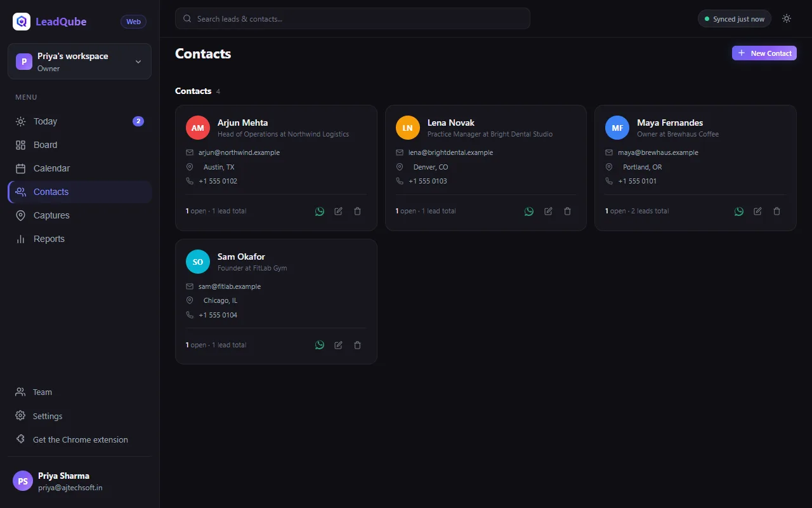The height and width of the screenshot is (508, 812).
Task: Delete the Arjun Mehta contact
Action: pyautogui.click(x=358, y=211)
